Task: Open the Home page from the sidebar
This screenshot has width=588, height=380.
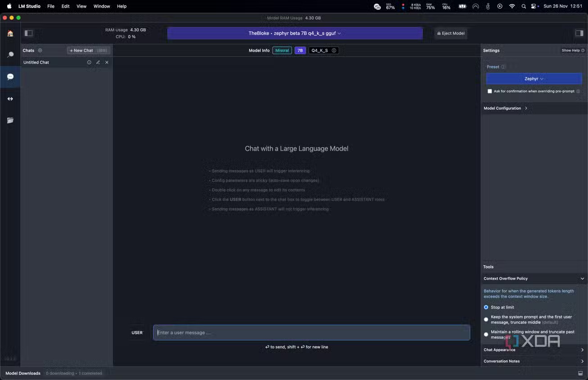Action: click(x=10, y=33)
